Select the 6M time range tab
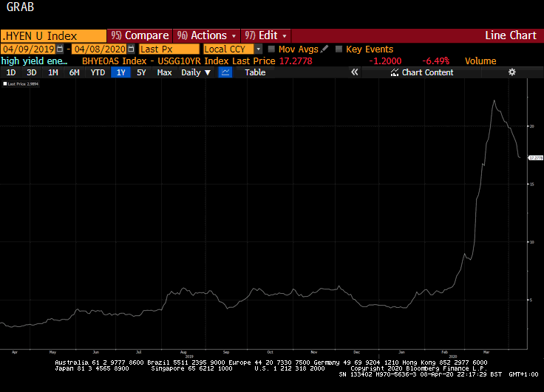 point(74,72)
